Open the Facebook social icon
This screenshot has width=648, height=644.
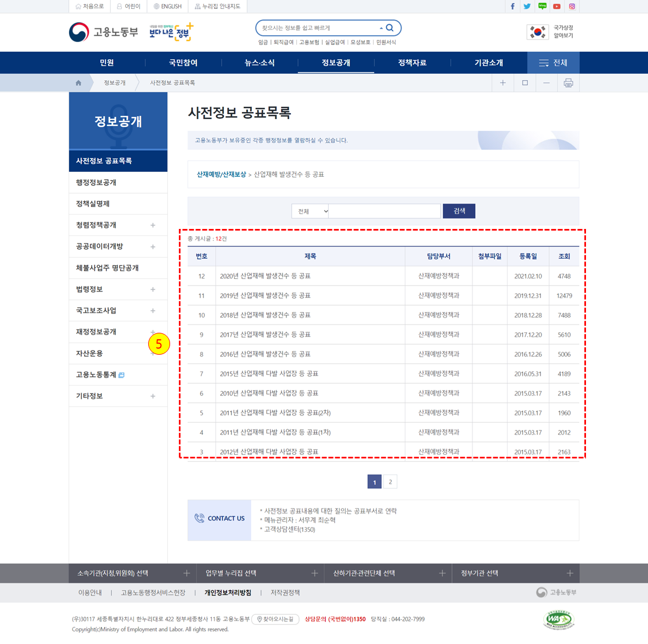click(512, 6)
